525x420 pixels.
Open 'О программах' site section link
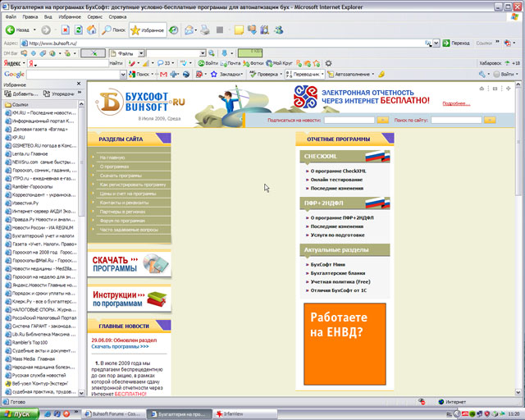(x=114, y=167)
